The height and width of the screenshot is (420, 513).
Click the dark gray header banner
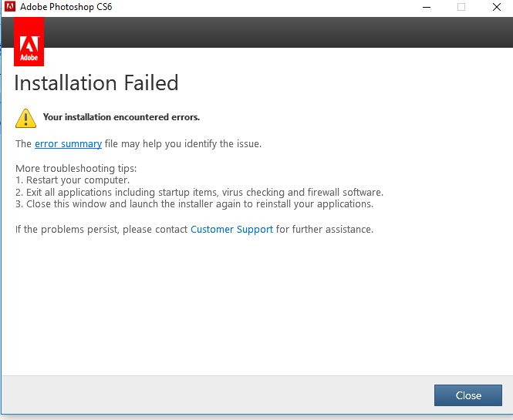click(278, 32)
